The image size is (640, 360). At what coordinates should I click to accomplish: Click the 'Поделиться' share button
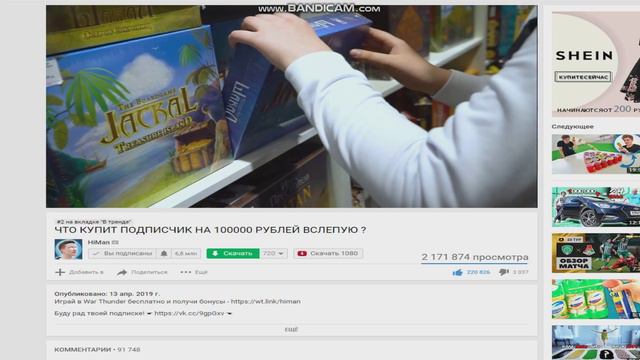pyautogui.click(x=142, y=272)
